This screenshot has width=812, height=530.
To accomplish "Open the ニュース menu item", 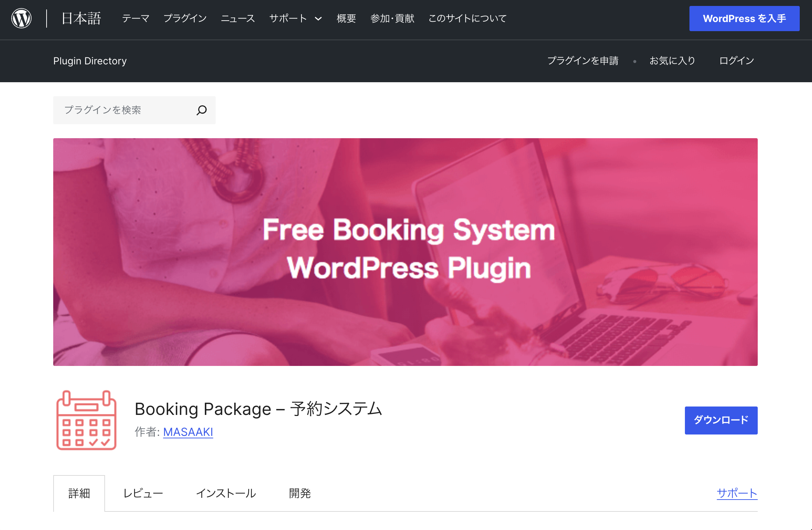I will point(238,18).
